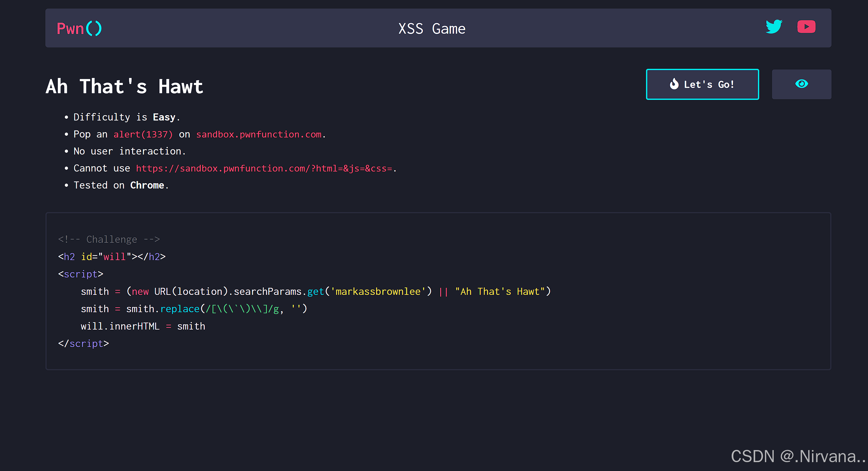Toggle the eye preview button
Image resolution: width=868 pixels, height=471 pixels.
[x=801, y=84]
